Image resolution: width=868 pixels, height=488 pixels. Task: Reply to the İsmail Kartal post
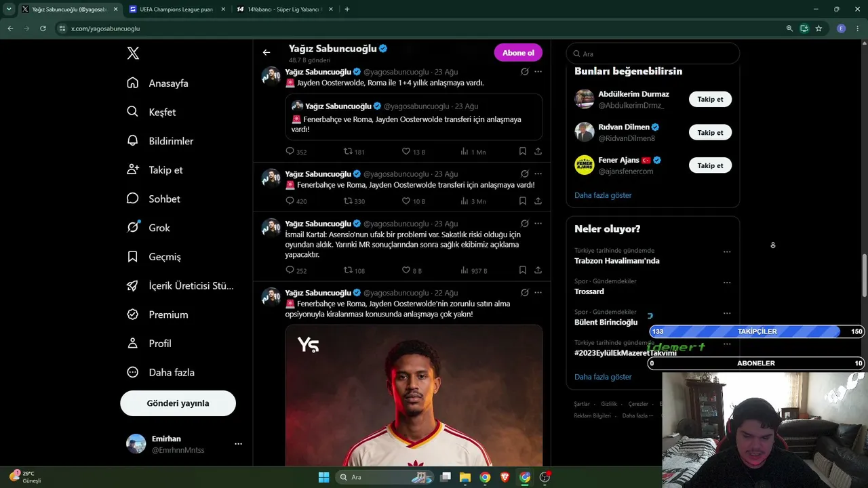[x=296, y=270]
